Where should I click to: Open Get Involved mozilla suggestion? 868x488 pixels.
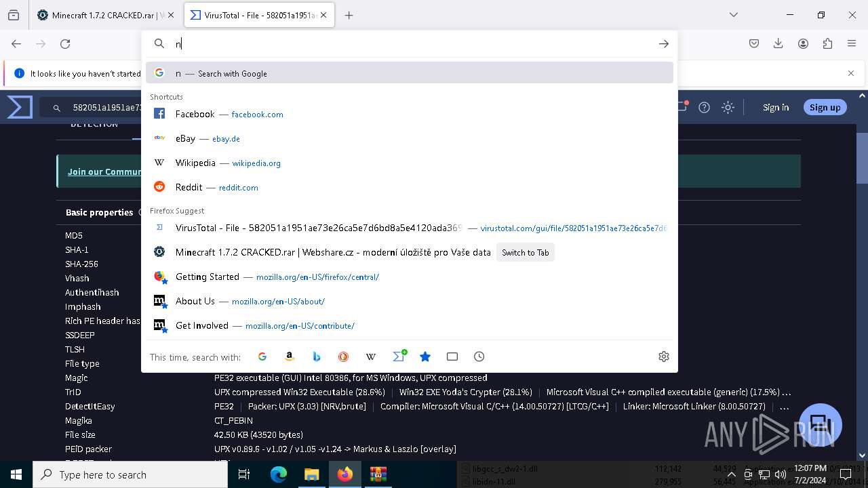[410, 325]
